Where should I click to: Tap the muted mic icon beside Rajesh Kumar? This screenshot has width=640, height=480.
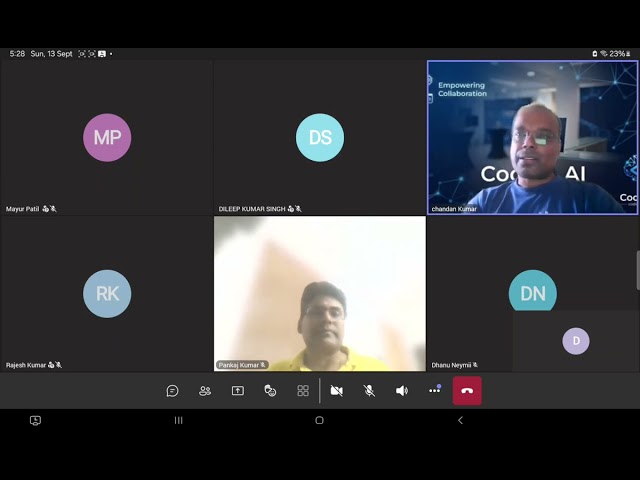click(58, 365)
